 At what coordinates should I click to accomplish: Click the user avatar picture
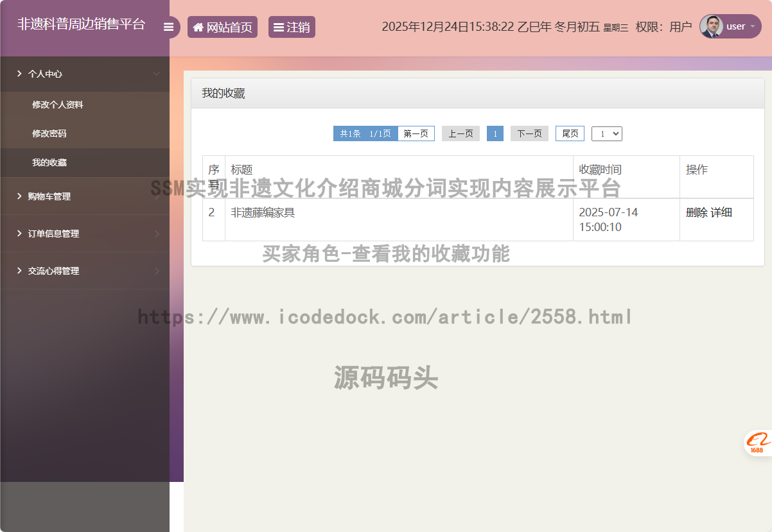click(711, 26)
